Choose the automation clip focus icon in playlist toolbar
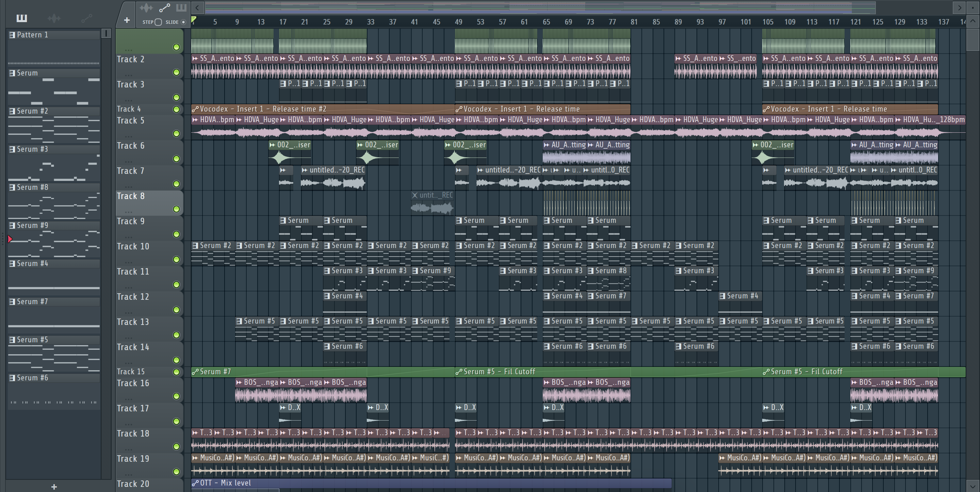 coord(164,7)
